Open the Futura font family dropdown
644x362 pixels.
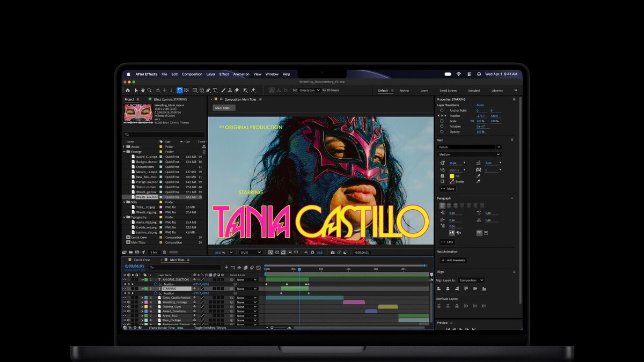pyautogui.click(x=470, y=147)
